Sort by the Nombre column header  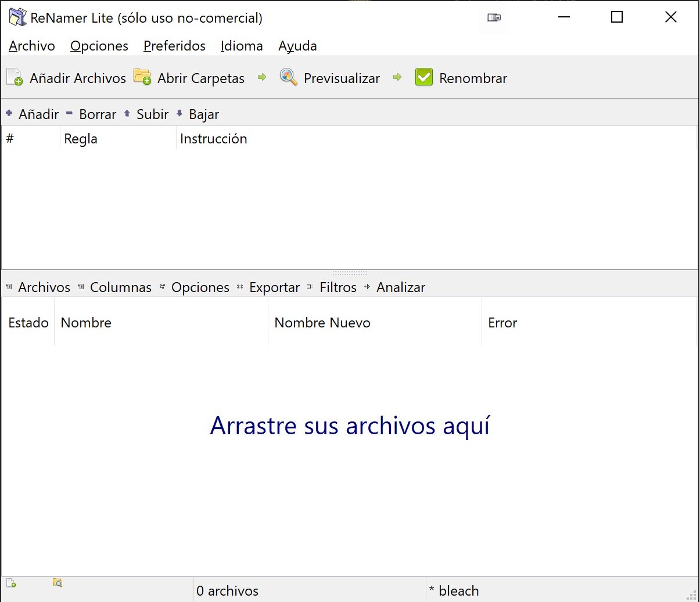pos(161,323)
